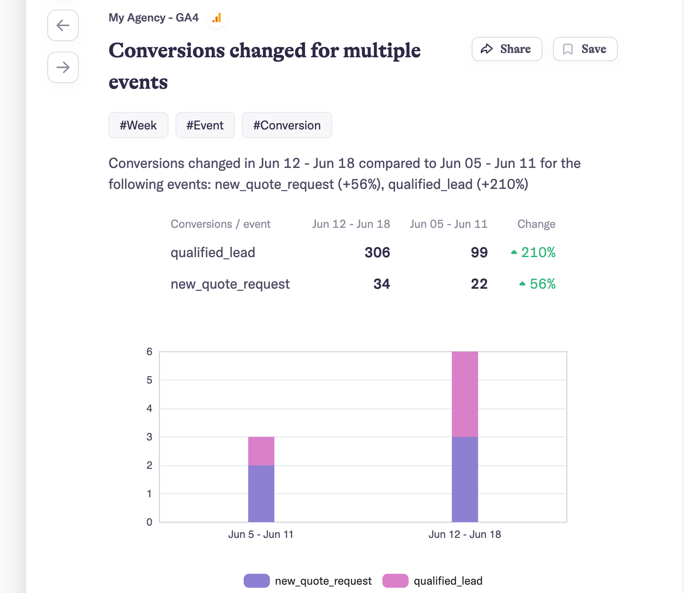This screenshot has height=593, width=700.
Task: Open the #Conversion tag filter
Action: point(287,125)
